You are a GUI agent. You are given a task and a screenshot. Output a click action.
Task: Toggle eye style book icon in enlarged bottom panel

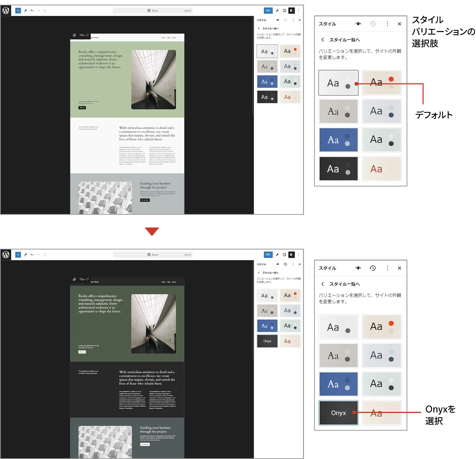click(358, 268)
